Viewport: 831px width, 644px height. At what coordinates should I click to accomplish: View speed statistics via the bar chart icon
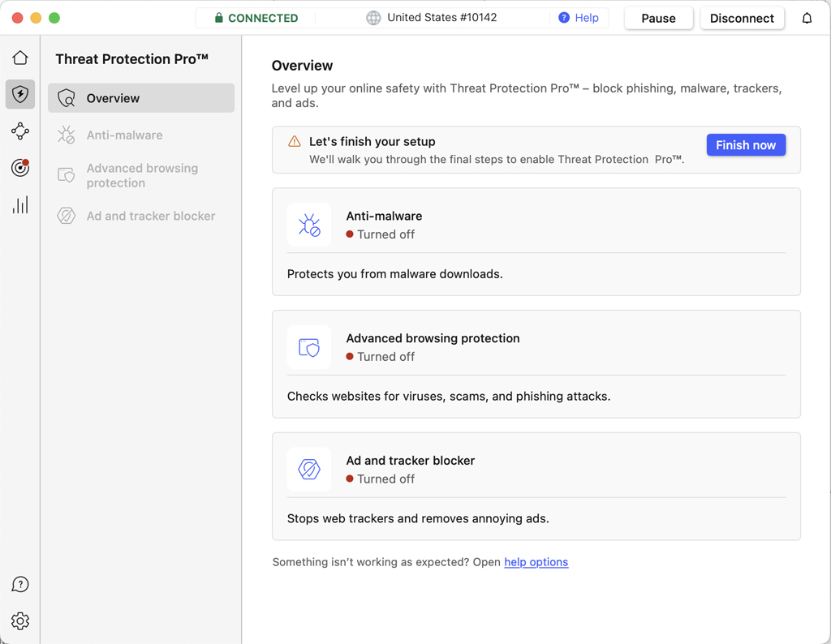[19, 204]
